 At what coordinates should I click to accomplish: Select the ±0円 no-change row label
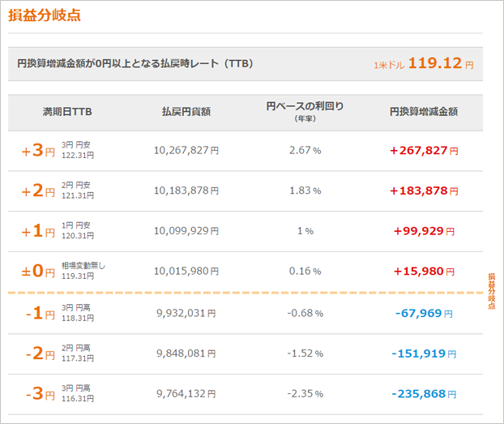[x=38, y=270]
